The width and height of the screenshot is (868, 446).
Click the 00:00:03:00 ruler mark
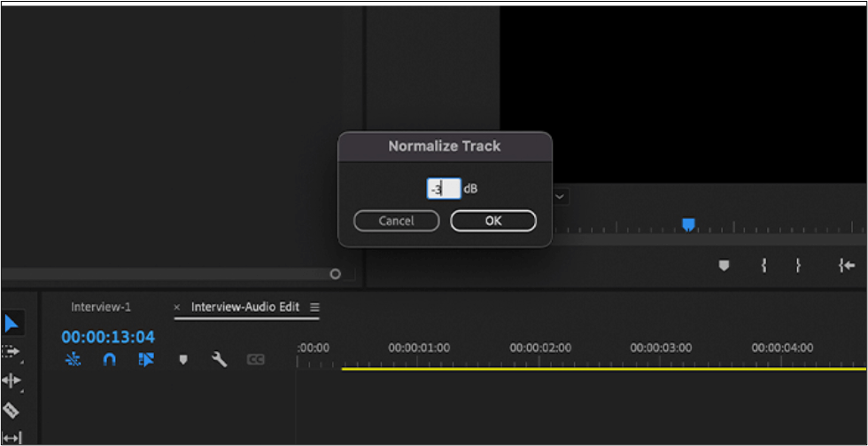click(661, 348)
